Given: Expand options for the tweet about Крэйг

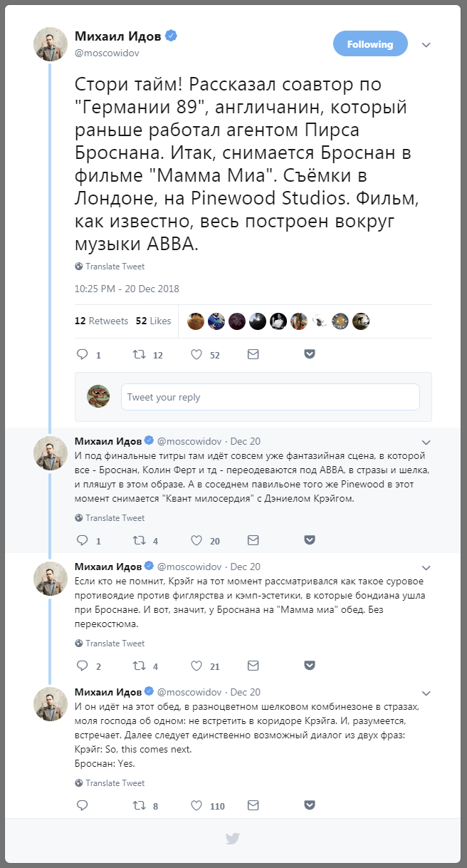Looking at the screenshot, I should tap(426, 567).
